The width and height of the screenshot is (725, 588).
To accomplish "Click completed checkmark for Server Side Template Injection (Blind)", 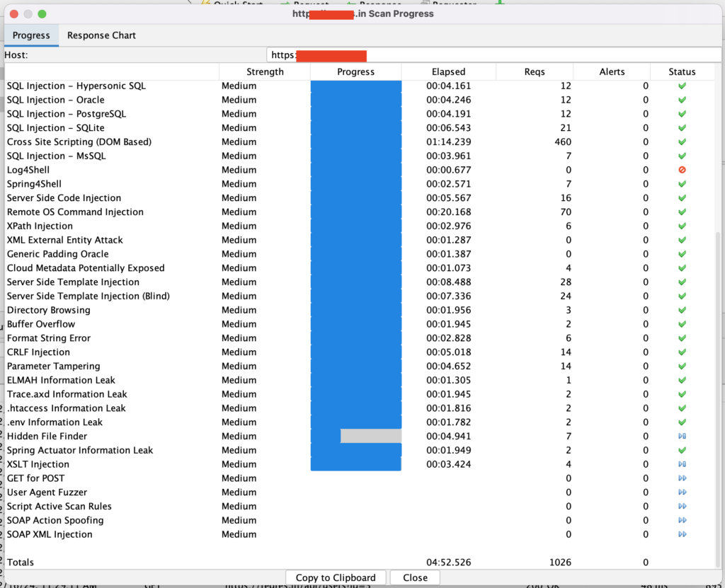I will click(x=682, y=296).
